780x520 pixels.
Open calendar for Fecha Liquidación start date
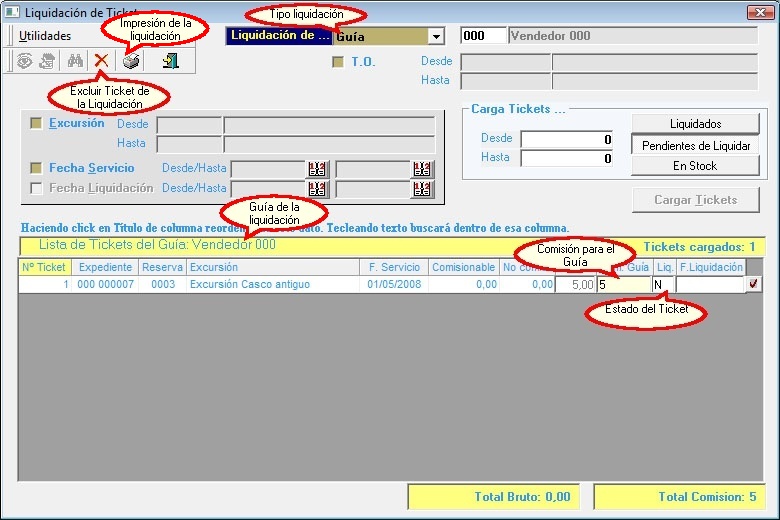317,189
